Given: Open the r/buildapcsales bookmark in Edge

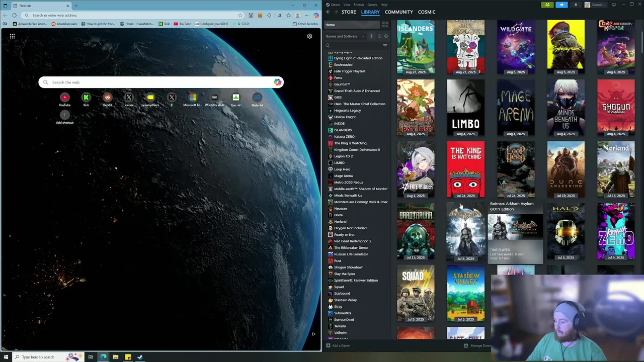Looking at the screenshot, I should (x=64, y=24).
